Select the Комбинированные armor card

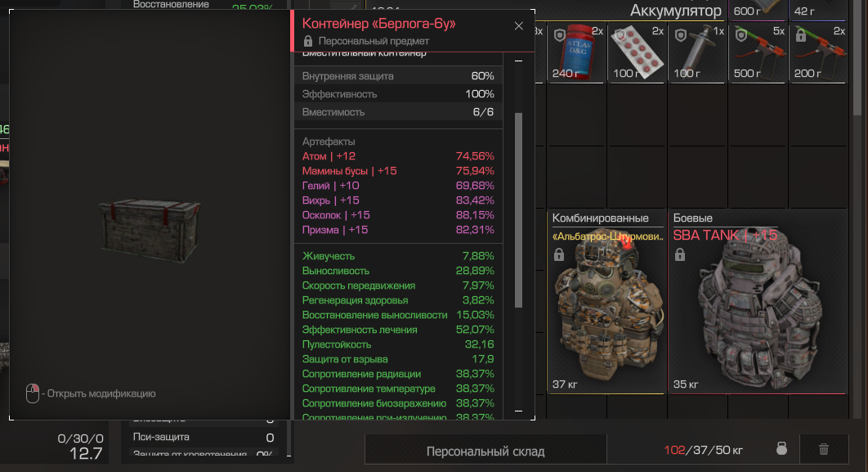tap(606, 303)
